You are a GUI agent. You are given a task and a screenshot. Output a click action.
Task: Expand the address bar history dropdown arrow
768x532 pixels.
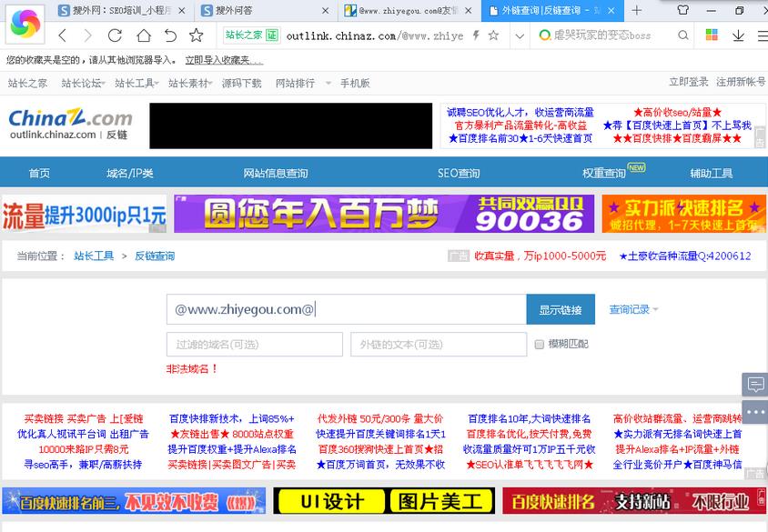(x=520, y=35)
